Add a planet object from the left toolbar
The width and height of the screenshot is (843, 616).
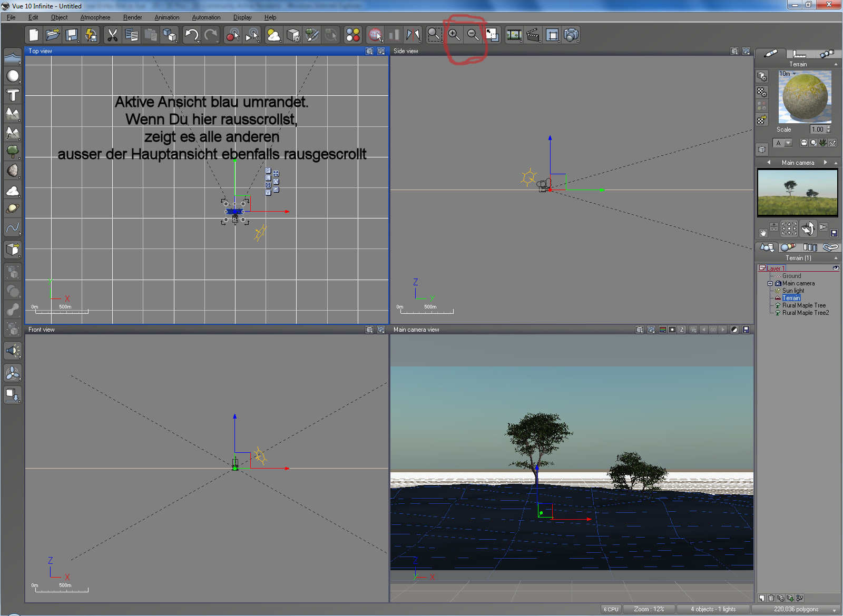click(13, 209)
